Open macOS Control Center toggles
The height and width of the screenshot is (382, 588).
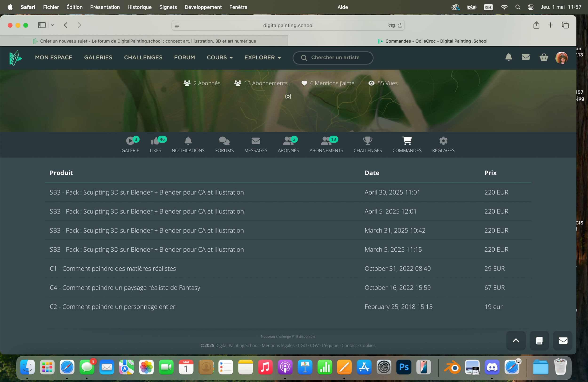530,7
